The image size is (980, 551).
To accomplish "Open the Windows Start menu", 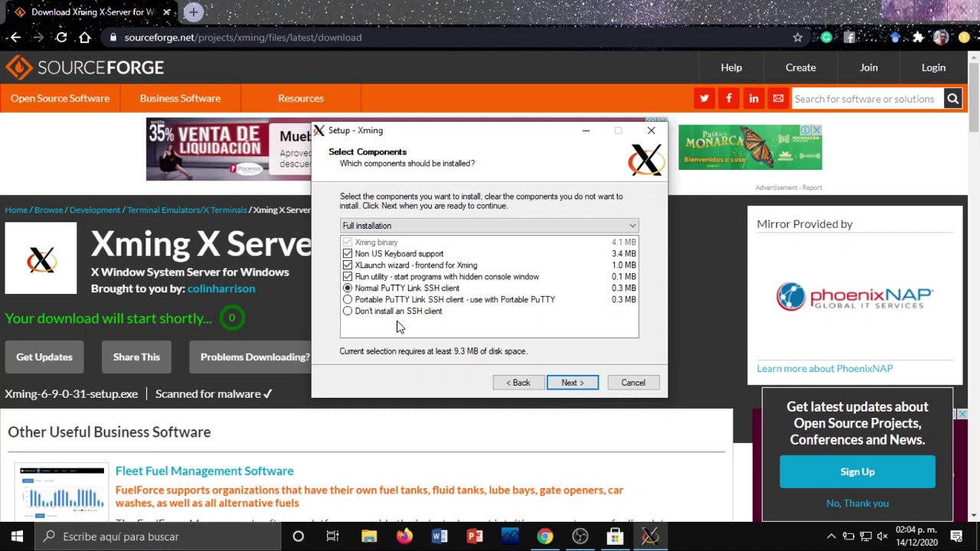I will pyautogui.click(x=17, y=536).
